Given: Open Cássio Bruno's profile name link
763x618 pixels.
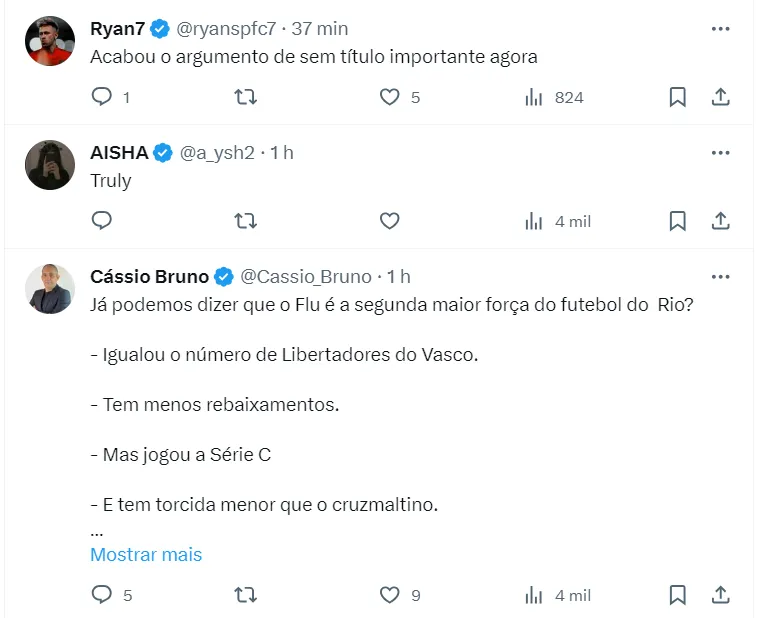Looking at the screenshot, I should tap(149, 277).
